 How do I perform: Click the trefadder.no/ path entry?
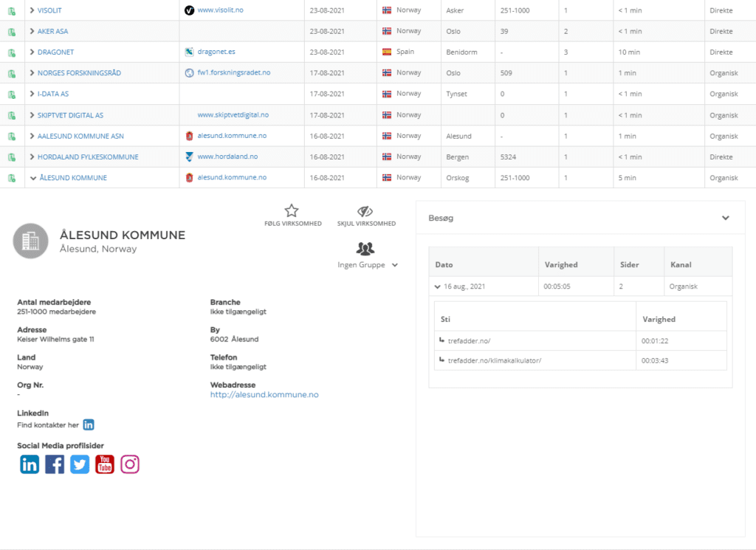click(x=469, y=341)
